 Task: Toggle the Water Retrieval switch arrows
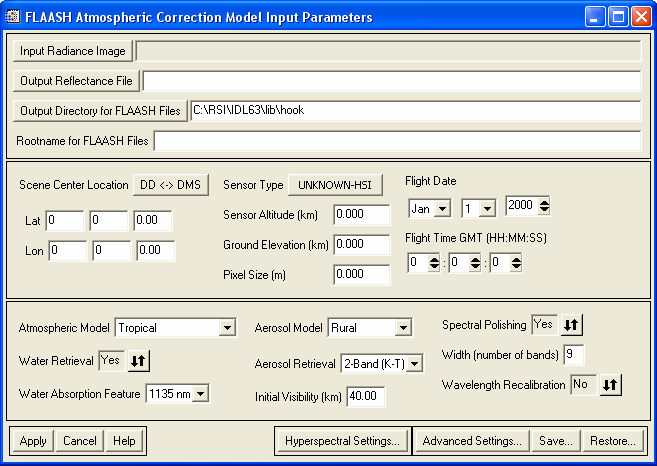pyautogui.click(x=138, y=361)
